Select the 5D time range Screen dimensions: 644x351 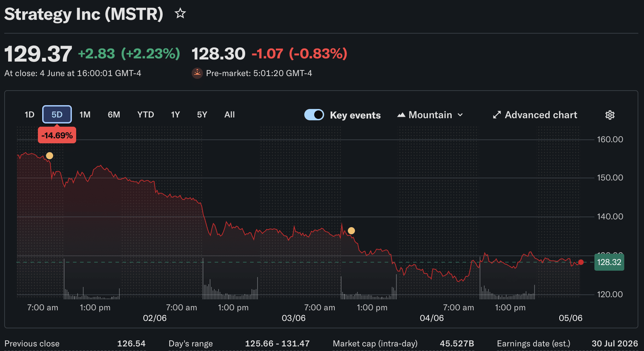pyautogui.click(x=57, y=115)
